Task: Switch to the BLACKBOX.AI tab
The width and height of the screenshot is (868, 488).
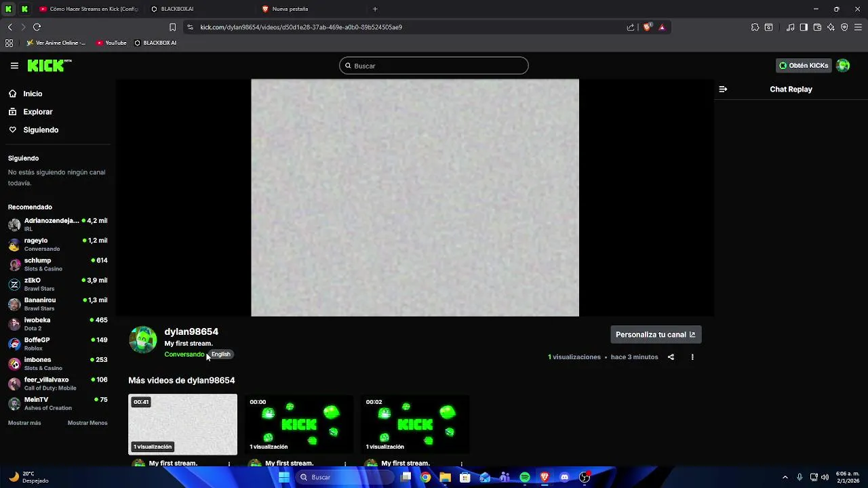Action: pos(199,9)
